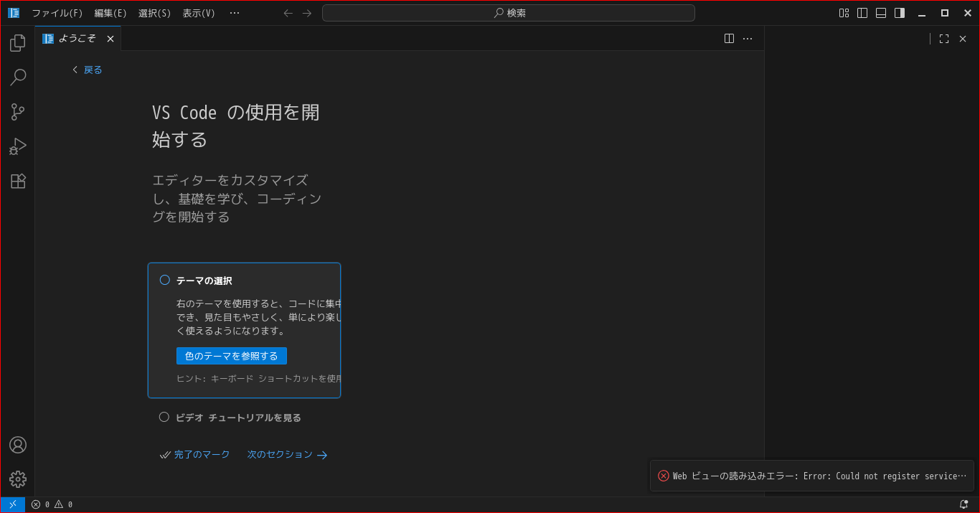Open the 編集(E) menu
This screenshot has width=980, height=513.
pos(110,13)
